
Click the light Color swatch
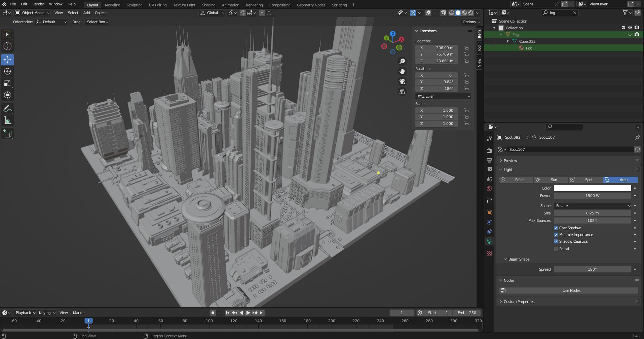pyautogui.click(x=592, y=188)
